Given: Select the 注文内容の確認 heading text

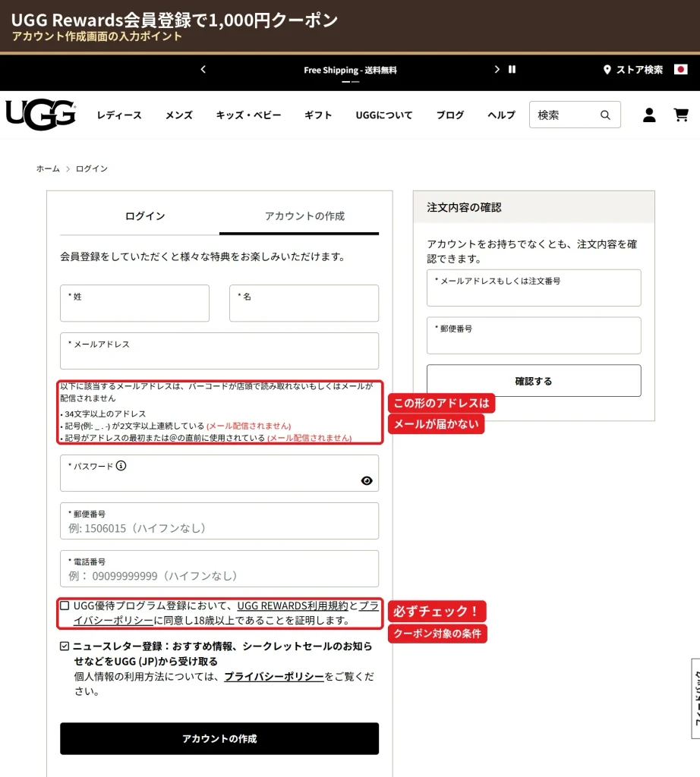Looking at the screenshot, I should tap(464, 207).
